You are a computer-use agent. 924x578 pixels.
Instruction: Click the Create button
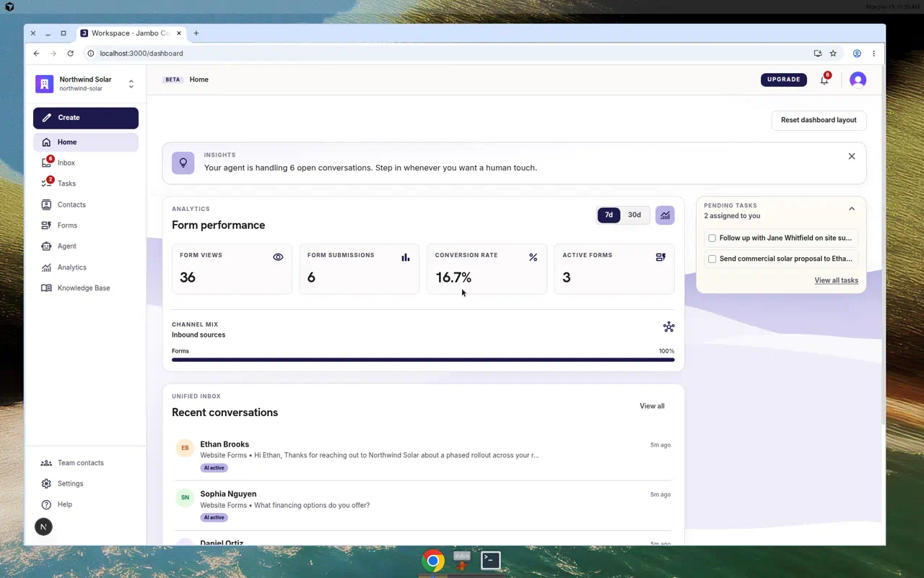click(86, 118)
